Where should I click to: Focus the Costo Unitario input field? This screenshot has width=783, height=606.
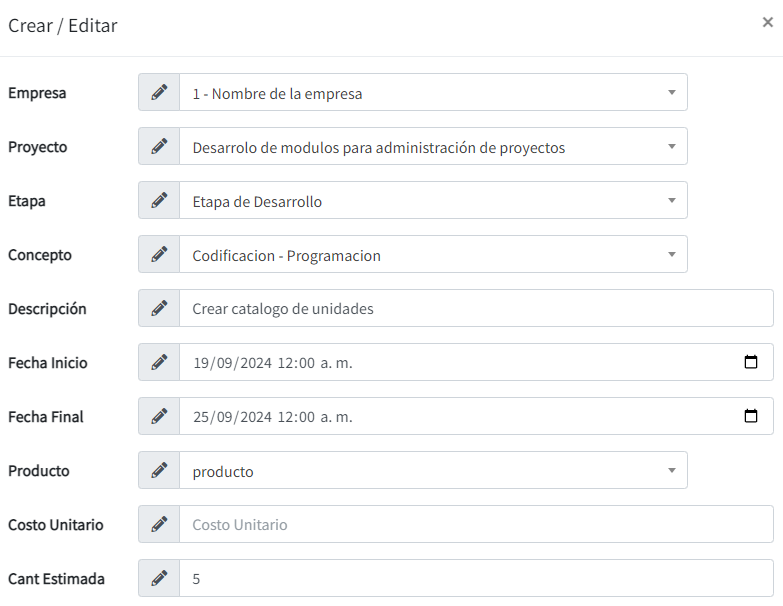[475, 525]
